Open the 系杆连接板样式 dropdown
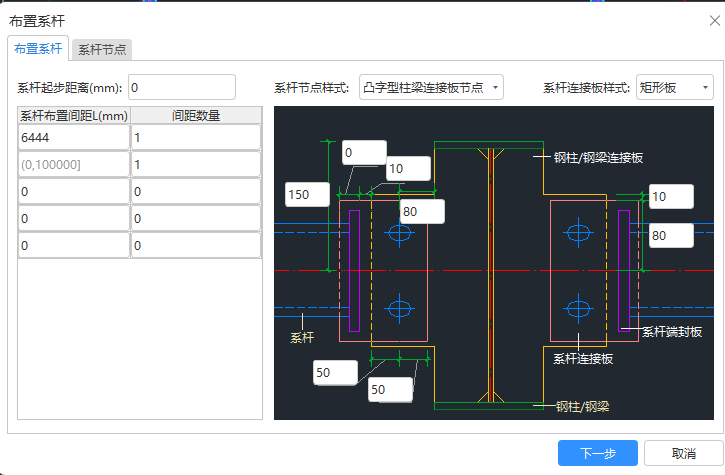Screen dimensions: 725x475 [675, 87]
